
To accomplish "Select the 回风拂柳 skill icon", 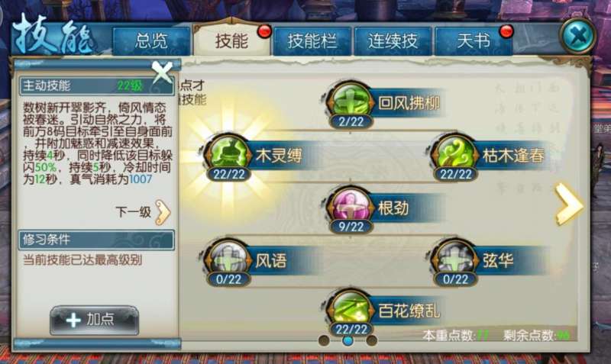I will click(x=351, y=101).
